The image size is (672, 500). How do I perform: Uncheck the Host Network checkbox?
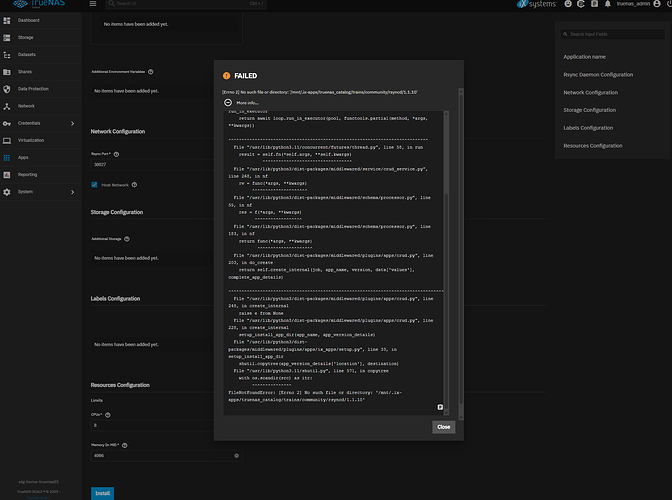(94, 185)
